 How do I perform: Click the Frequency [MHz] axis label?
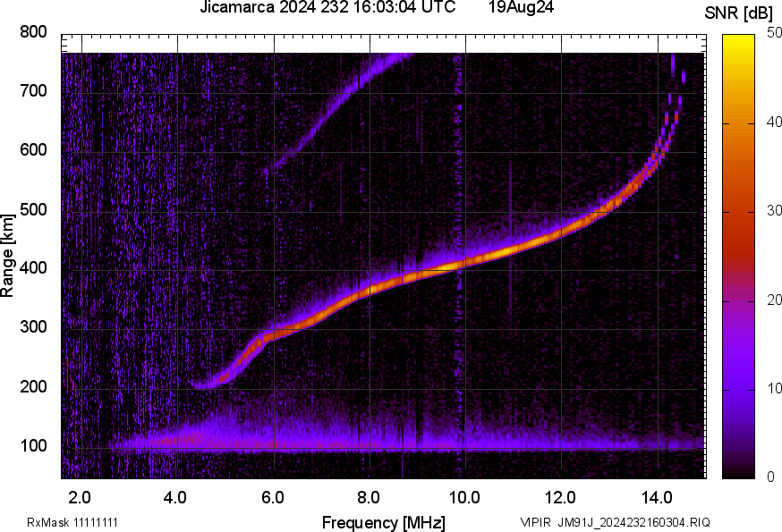[x=384, y=523]
